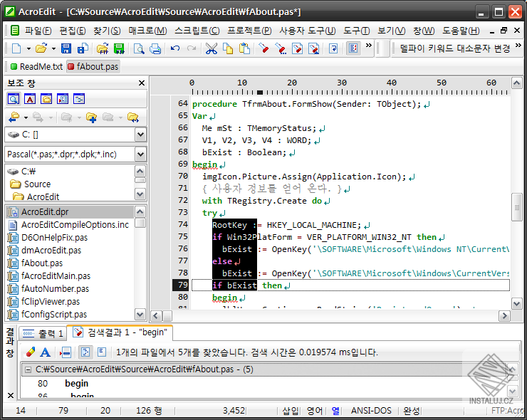Click the editor's vertical scrollbar thumb

click(x=516, y=205)
